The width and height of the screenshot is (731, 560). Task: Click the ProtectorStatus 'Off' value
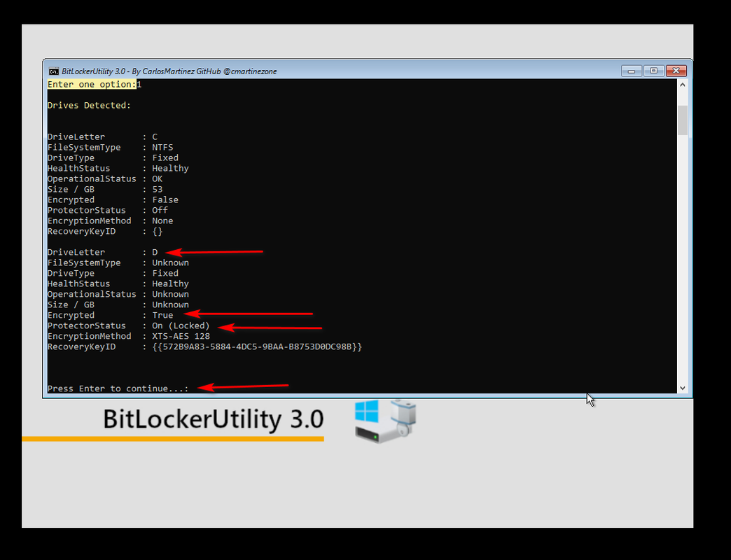160,210
